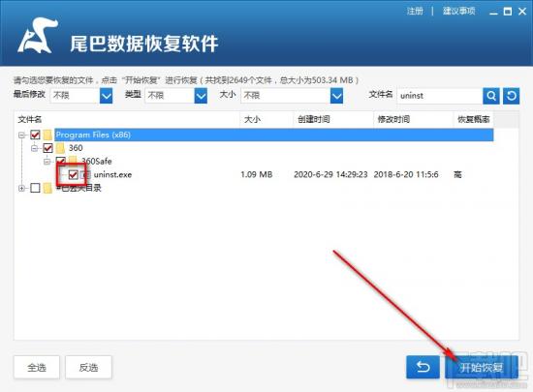Check the #已丢失目录 checkbox
533x392 pixels.
click(35, 188)
